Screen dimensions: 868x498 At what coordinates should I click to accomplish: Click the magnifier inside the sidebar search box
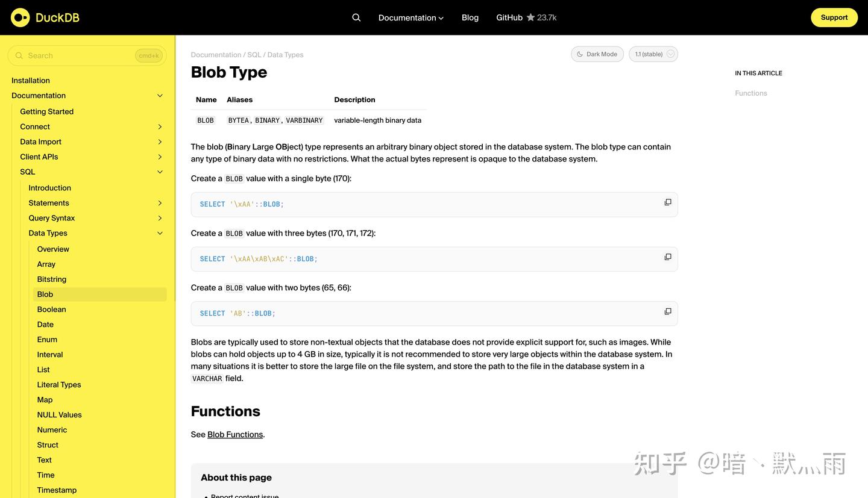19,55
